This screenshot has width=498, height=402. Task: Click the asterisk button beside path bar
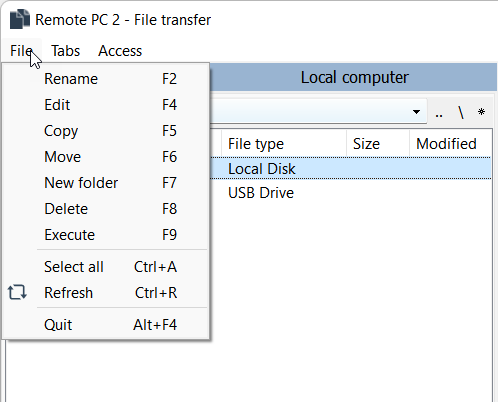(481, 112)
